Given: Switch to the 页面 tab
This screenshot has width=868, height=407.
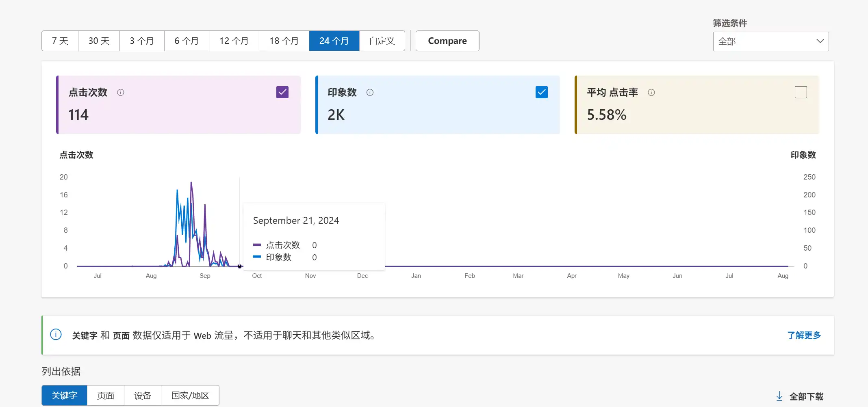Looking at the screenshot, I should (106, 396).
